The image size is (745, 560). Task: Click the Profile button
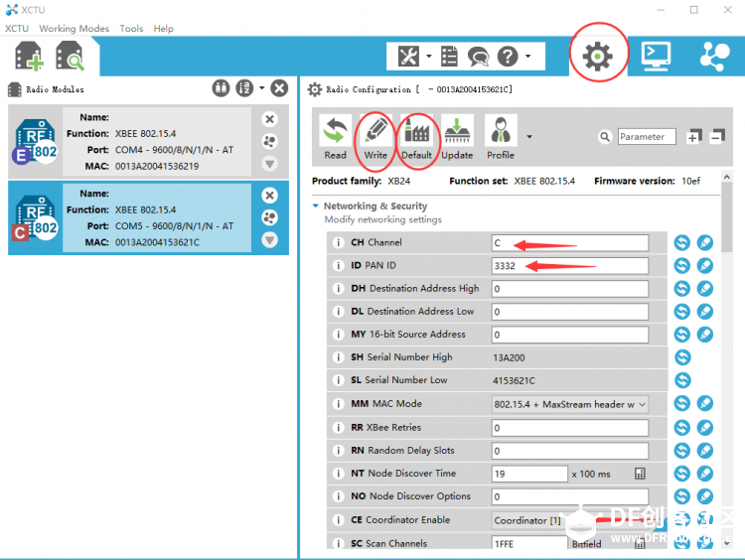click(x=501, y=138)
